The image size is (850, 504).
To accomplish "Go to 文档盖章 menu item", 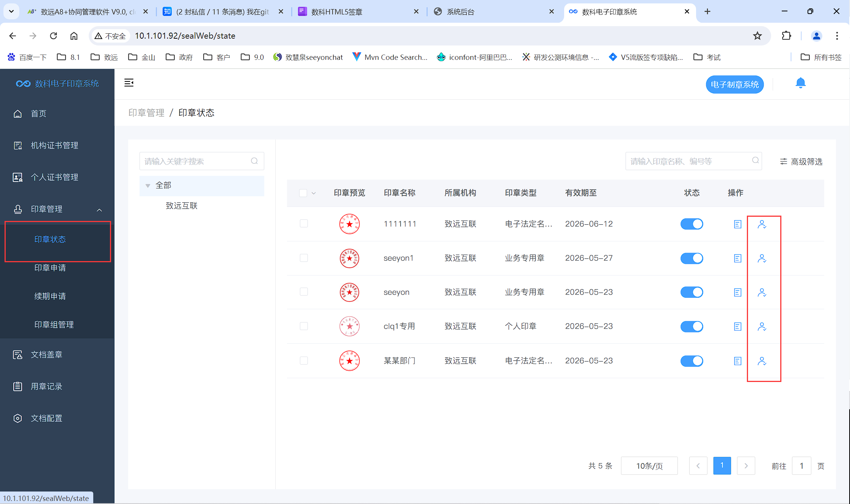I will (46, 355).
